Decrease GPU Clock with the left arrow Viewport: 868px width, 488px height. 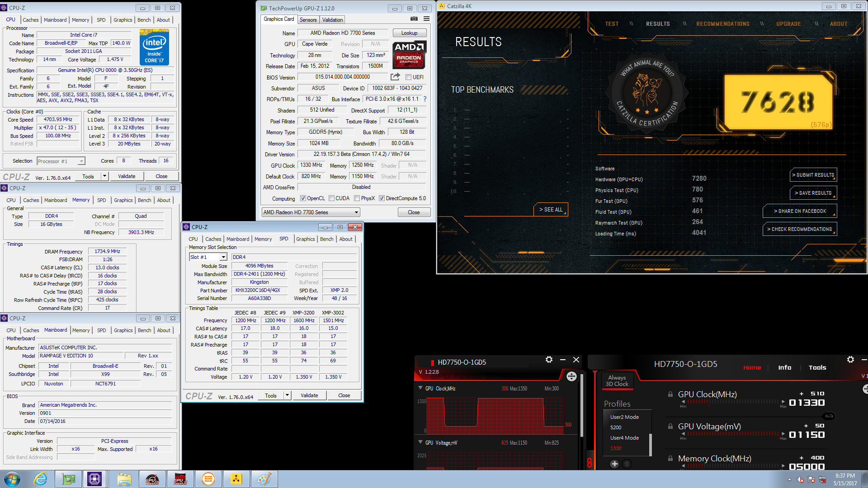(683, 401)
